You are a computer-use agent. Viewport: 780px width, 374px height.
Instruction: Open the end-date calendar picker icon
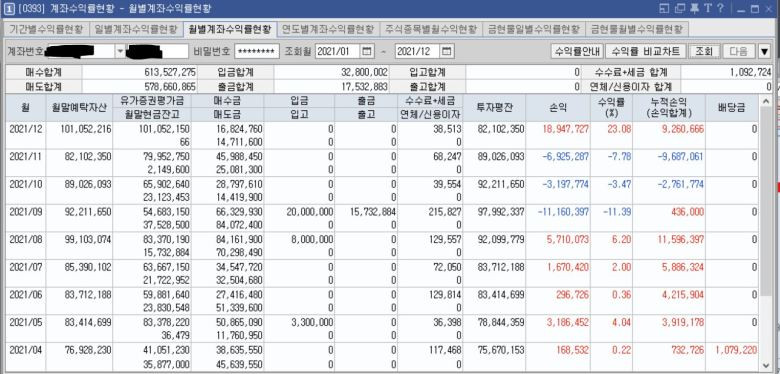(x=447, y=51)
